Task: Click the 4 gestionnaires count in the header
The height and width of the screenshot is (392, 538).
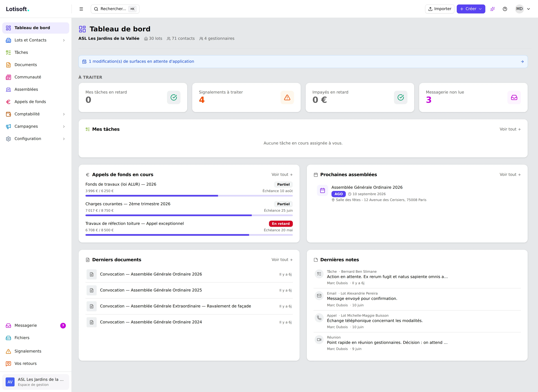Action: point(217,39)
